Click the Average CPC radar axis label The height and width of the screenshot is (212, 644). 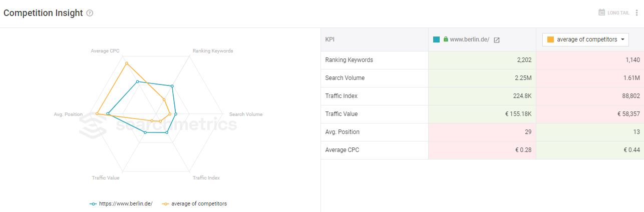click(x=105, y=50)
